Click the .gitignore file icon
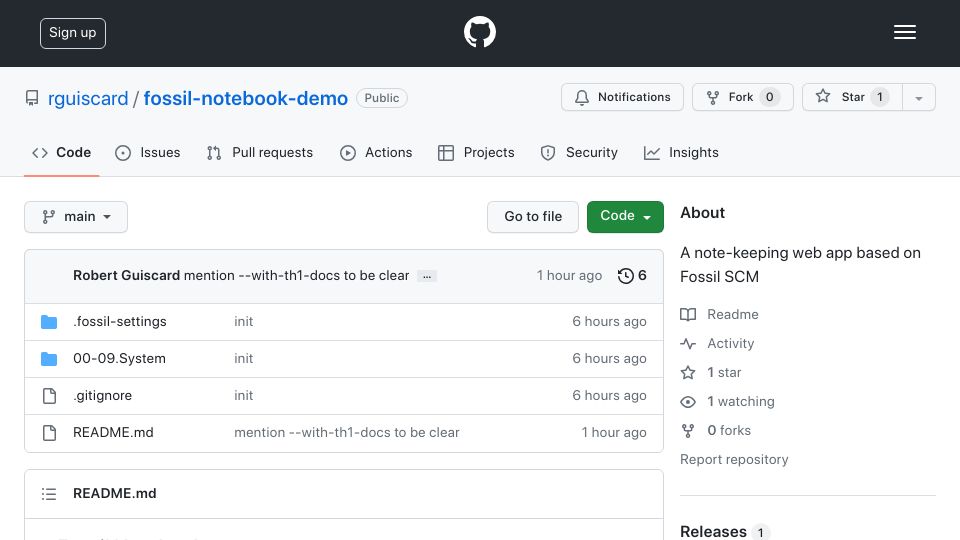Screen dimensions: 960x540 49,396
